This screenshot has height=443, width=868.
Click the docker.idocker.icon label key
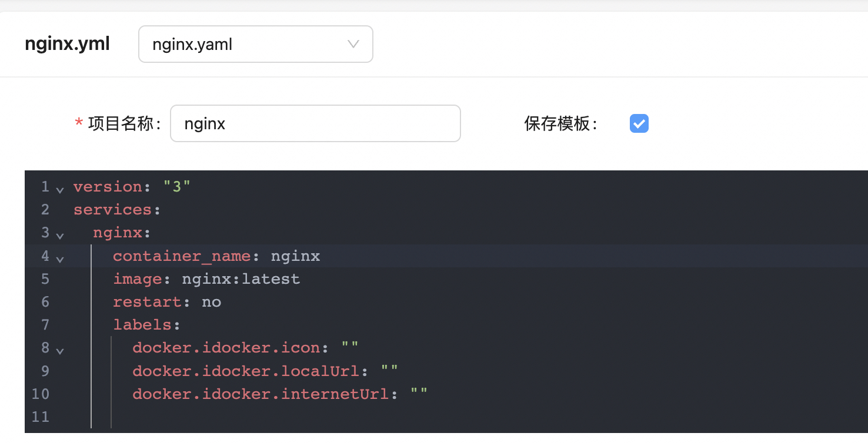[x=226, y=348]
